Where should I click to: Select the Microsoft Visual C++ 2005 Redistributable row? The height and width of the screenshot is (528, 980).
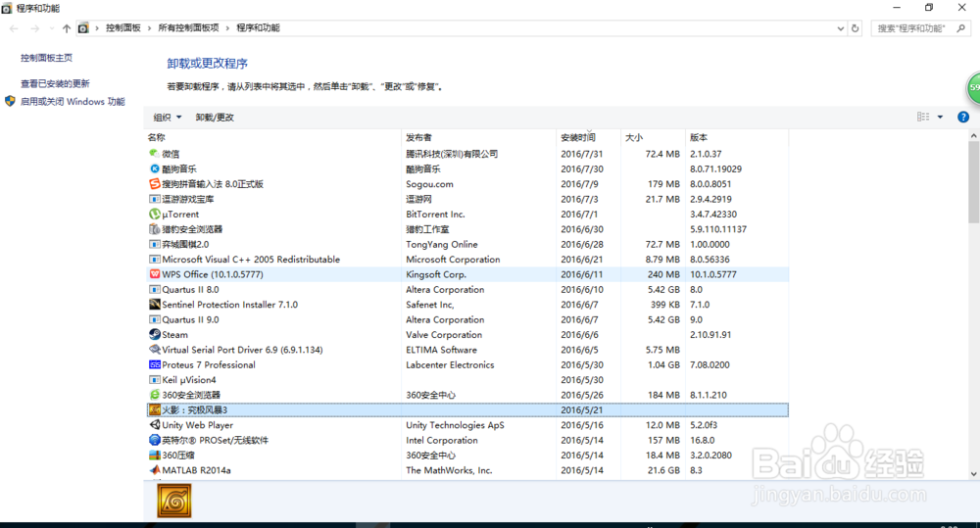467,260
